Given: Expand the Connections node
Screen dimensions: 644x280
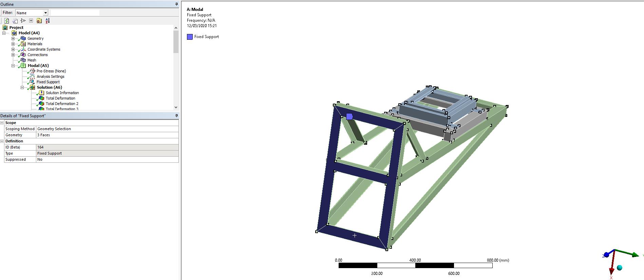Looking at the screenshot, I should 13,55.
